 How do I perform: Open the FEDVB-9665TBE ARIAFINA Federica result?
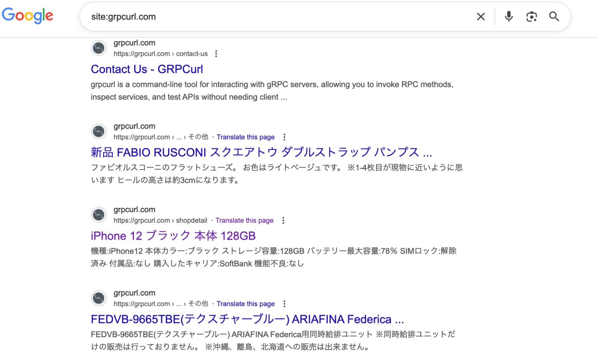[247, 319]
